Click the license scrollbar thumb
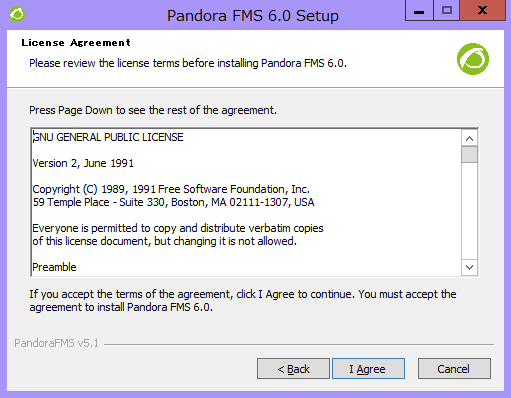The image size is (511, 398). coord(469,155)
